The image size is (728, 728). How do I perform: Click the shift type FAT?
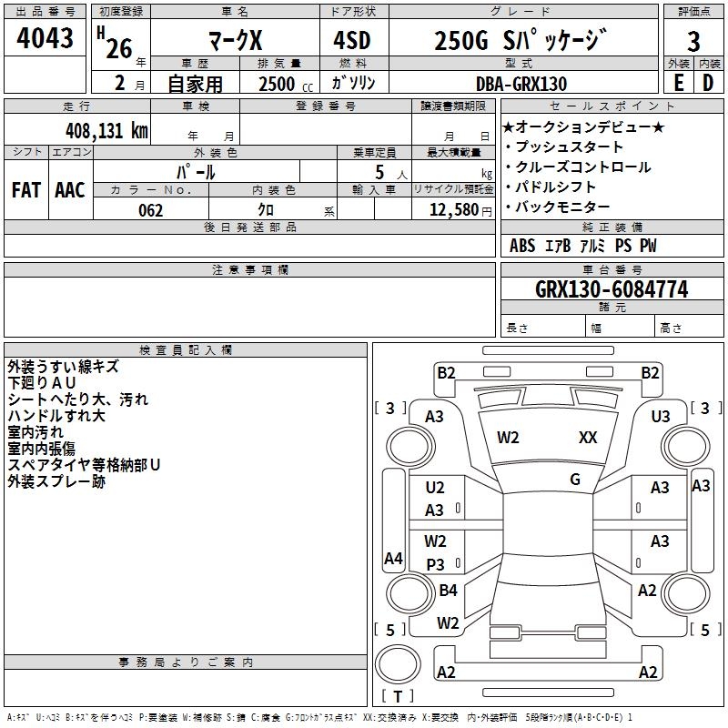tap(26, 190)
